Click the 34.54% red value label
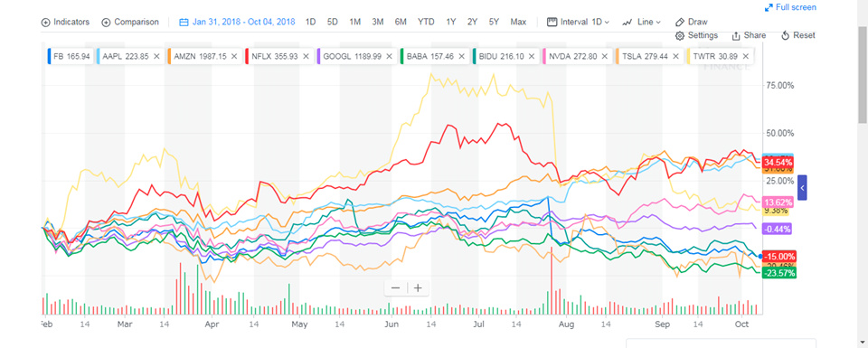This screenshot has width=868, height=348. 778,163
